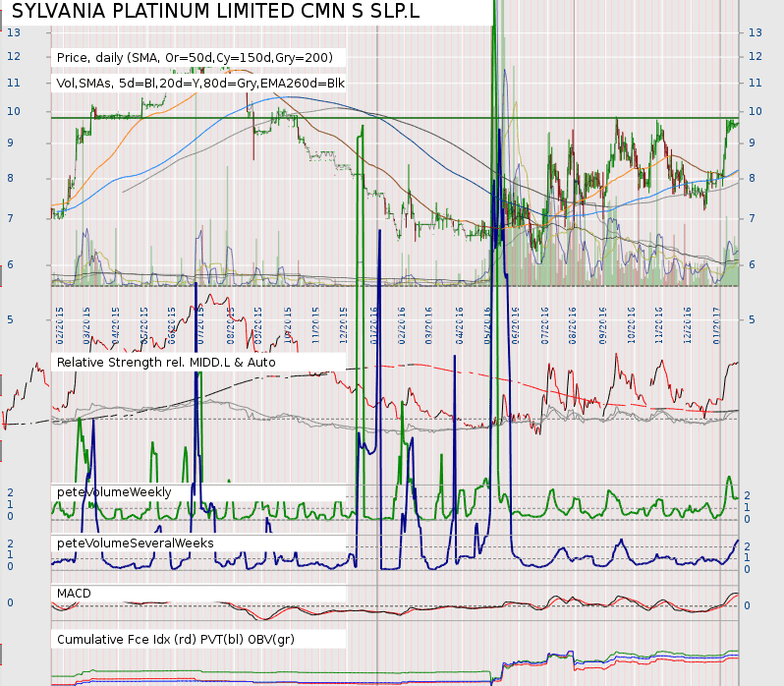The height and width of the screenshot is (686, 784).
Task: Click the MACD zero tick on right axis
Action: pos(747,605)
